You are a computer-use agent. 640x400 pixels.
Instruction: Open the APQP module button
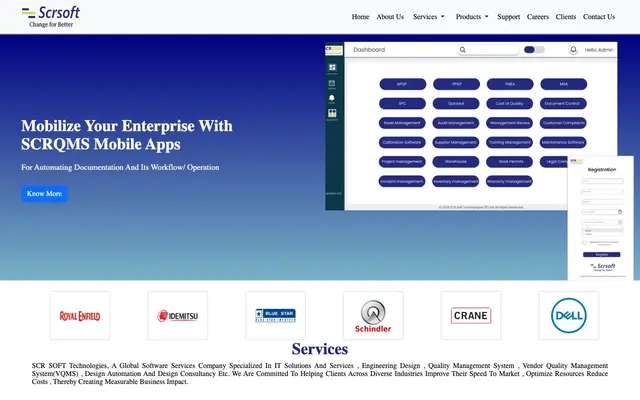tap(402, 84)
